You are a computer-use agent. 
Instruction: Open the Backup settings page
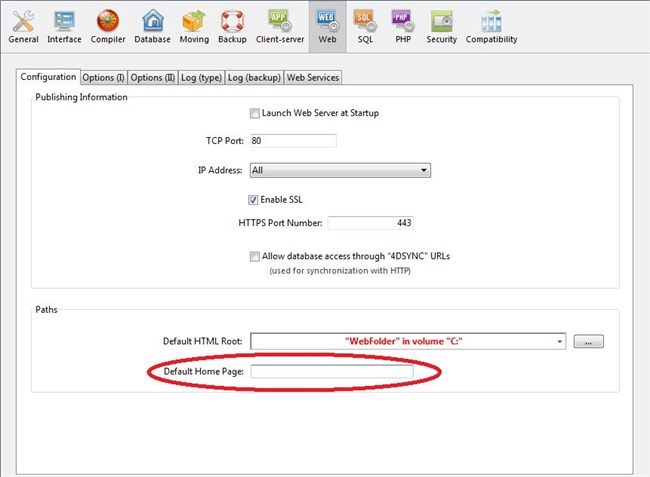232,25
